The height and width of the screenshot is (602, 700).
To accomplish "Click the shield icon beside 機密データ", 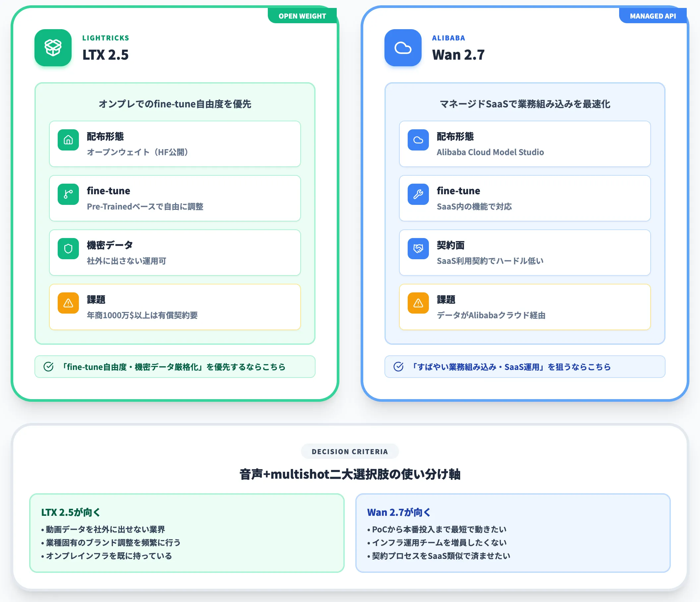I will [68, 248].
